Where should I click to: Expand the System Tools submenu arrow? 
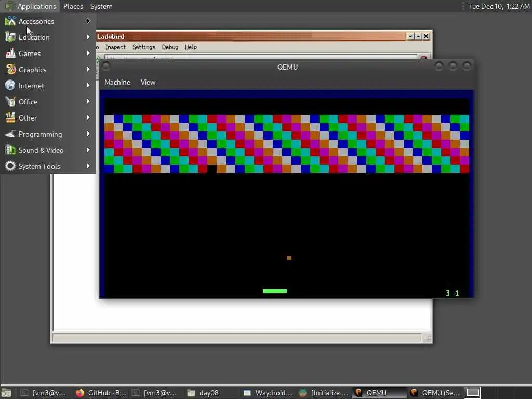[88, 166]
